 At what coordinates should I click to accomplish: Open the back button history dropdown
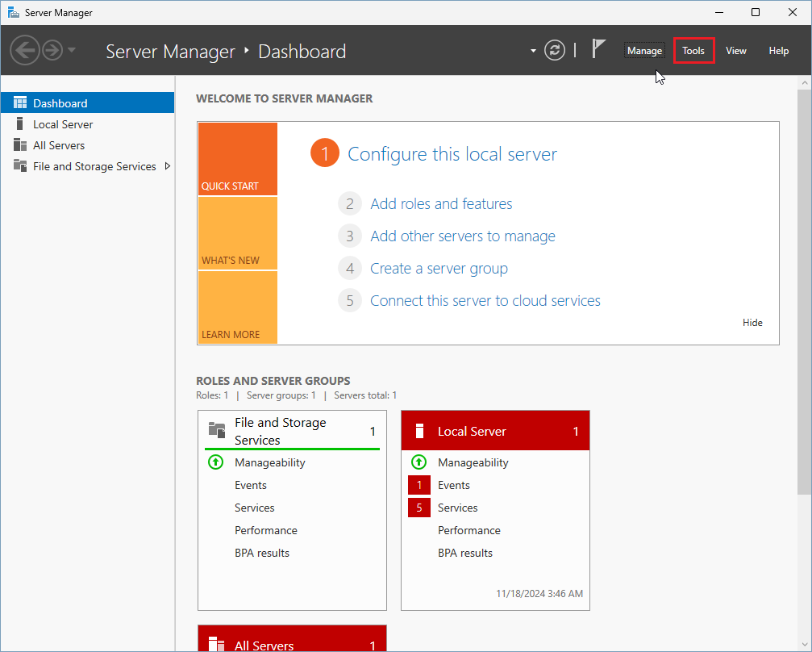tap(69, 50)
